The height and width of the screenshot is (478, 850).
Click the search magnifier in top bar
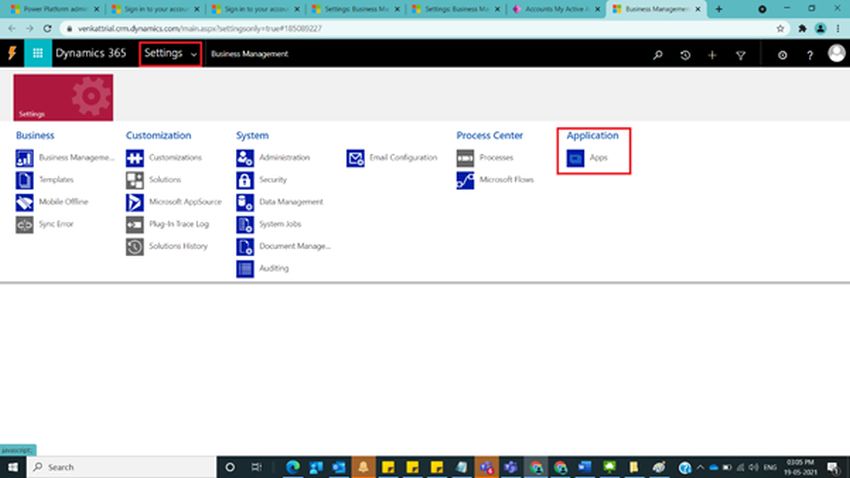(657, 55)
